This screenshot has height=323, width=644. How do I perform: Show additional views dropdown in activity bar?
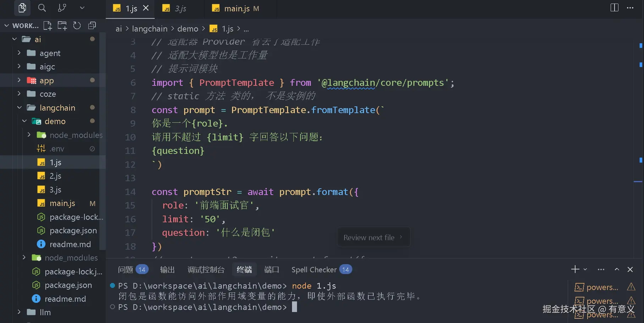82,8
